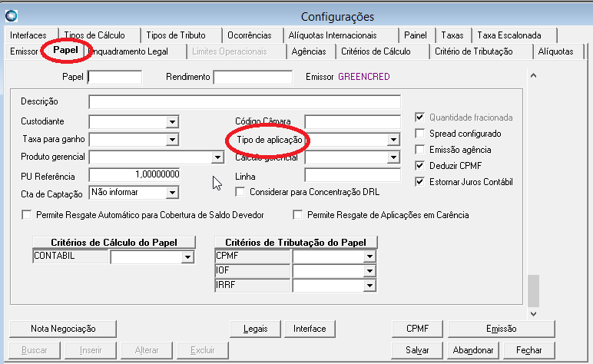
Task: Focus the Descrição text field
Action: click(245, 101)
